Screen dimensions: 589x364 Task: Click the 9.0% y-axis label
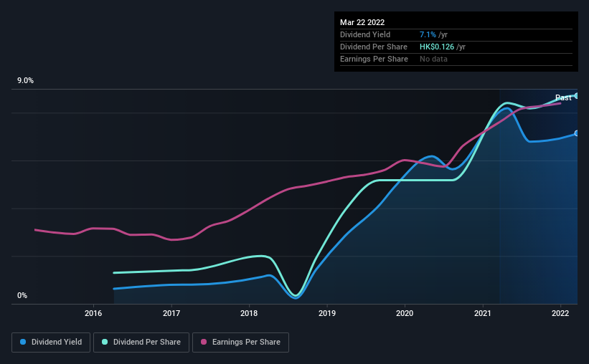25,81
